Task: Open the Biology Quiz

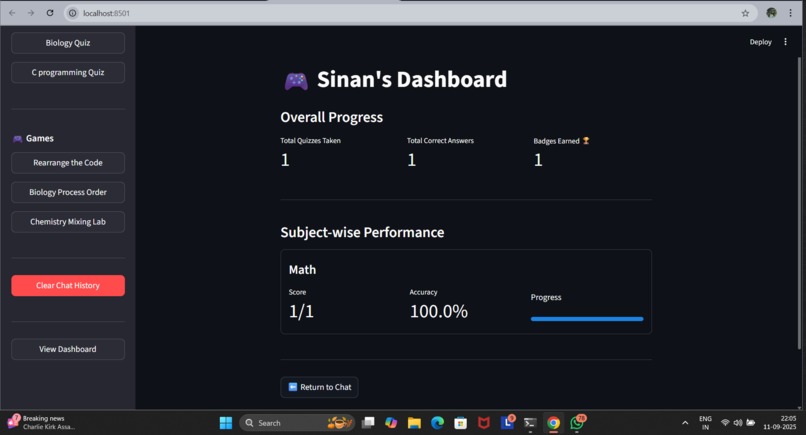Action: coord(68,43)
